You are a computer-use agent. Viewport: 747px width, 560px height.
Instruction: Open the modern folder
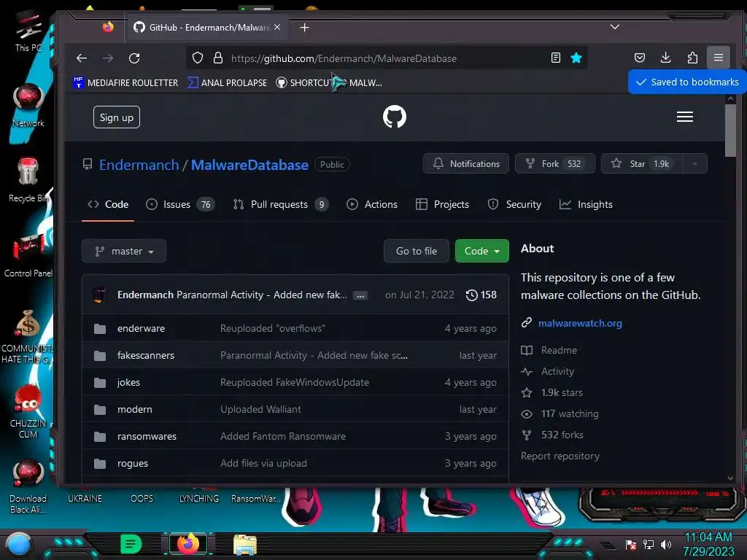coord(135,410)
